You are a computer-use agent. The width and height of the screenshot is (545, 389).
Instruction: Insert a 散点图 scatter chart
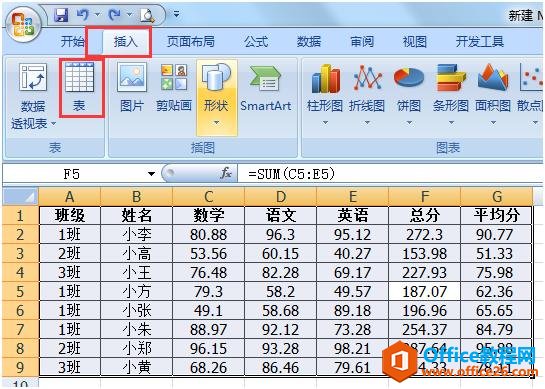(530, 87)
